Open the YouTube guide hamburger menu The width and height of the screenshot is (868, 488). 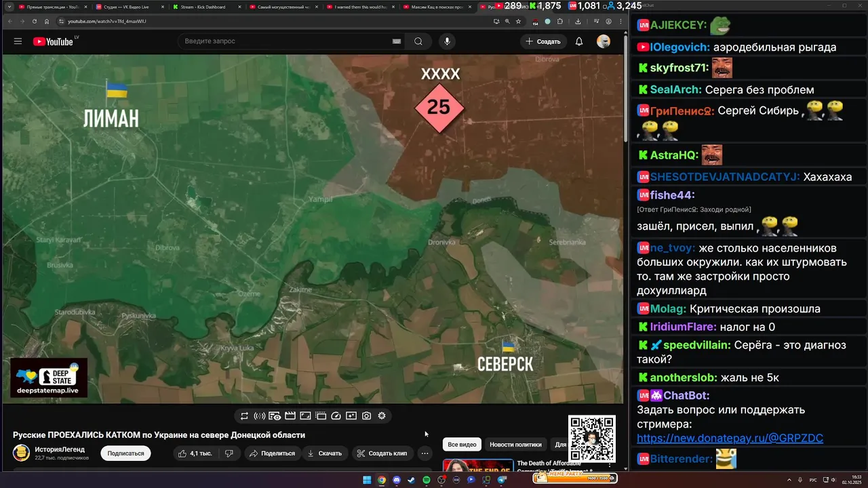(x=18, y=41)
